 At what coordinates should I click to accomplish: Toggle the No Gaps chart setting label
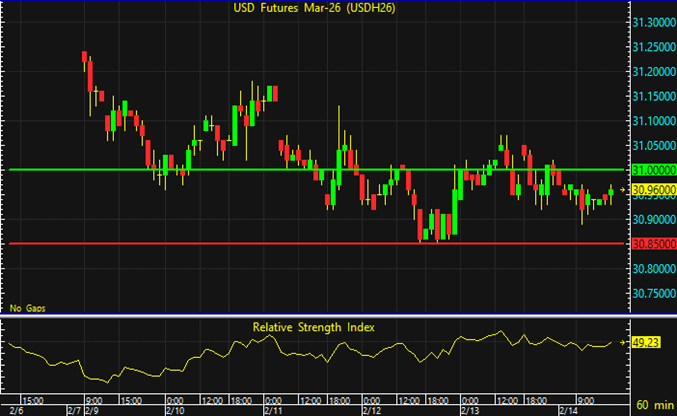27,308
